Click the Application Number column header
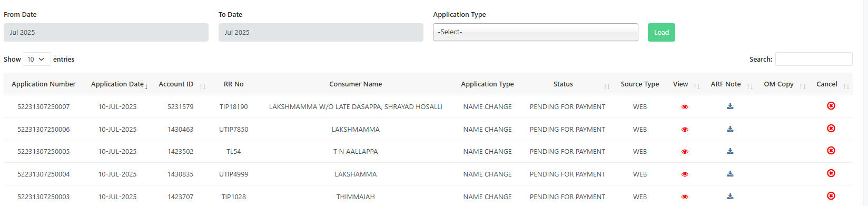The height and width of the screenshot is (206, 868). pos(44,84)
